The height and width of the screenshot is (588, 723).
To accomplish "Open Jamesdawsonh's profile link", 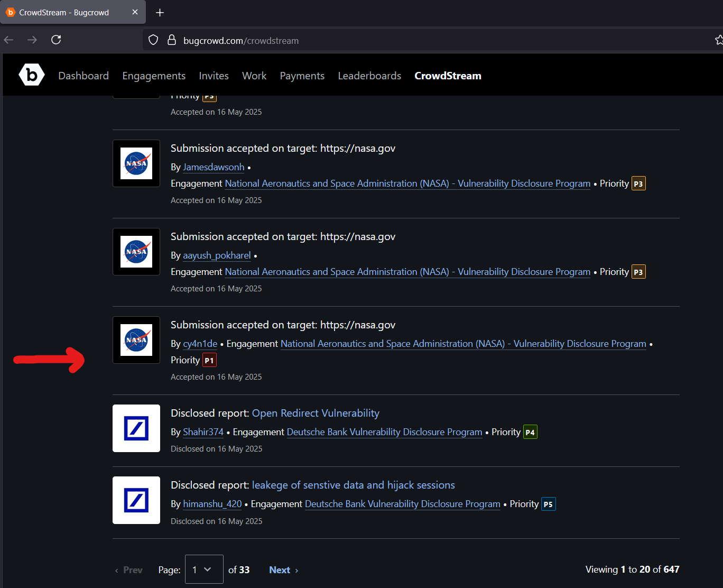I will (x=214, y=167).
